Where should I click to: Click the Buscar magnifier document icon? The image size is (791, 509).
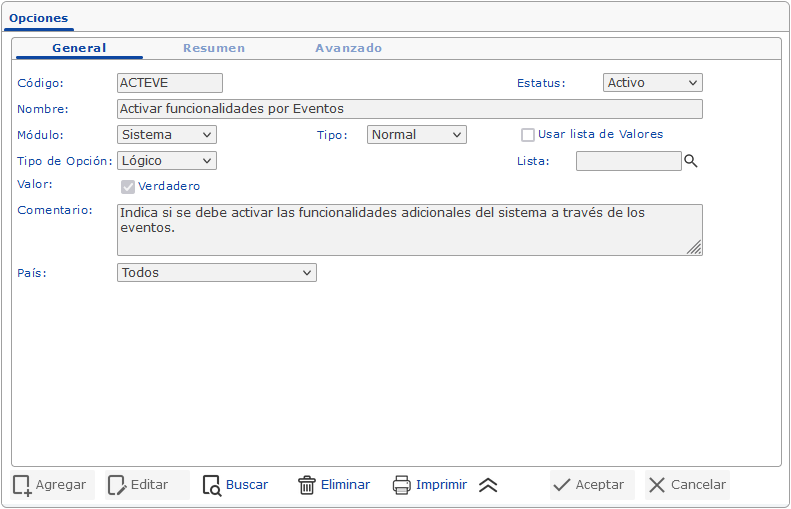tap(212, 485)
